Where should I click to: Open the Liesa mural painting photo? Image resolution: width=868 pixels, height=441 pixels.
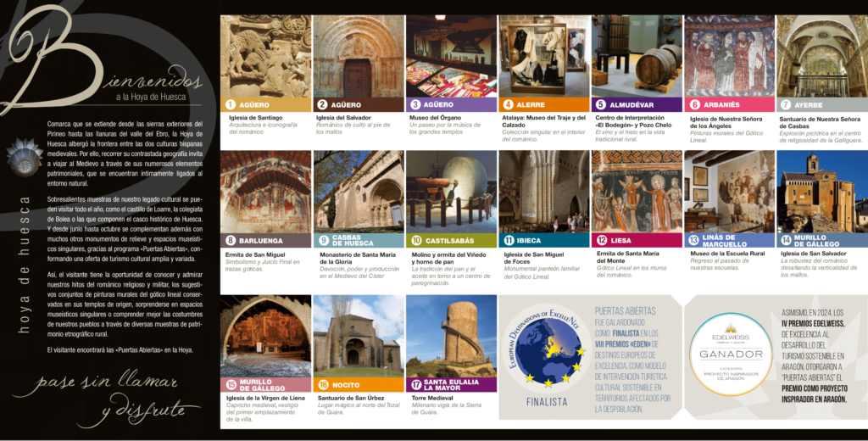[637, 192]
